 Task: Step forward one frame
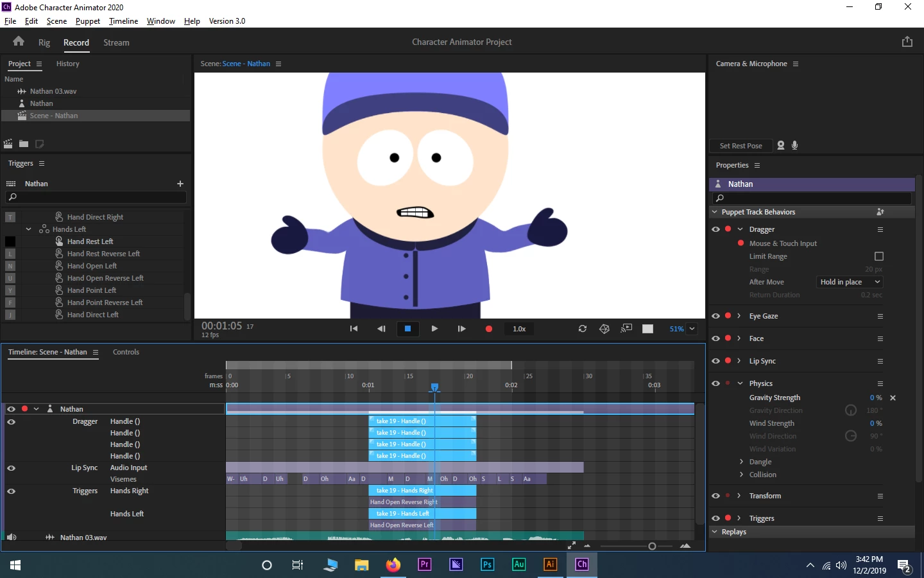(x=461, y=329)
